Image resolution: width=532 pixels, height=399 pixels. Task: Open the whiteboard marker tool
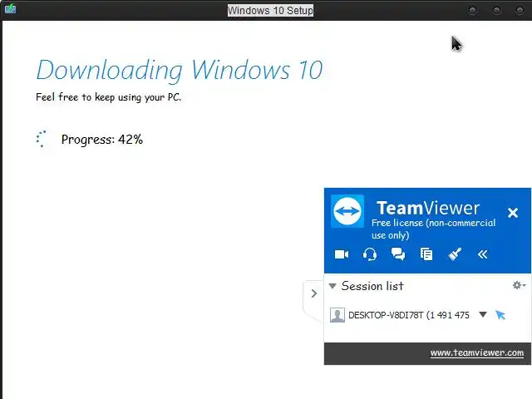click(455, 254)
